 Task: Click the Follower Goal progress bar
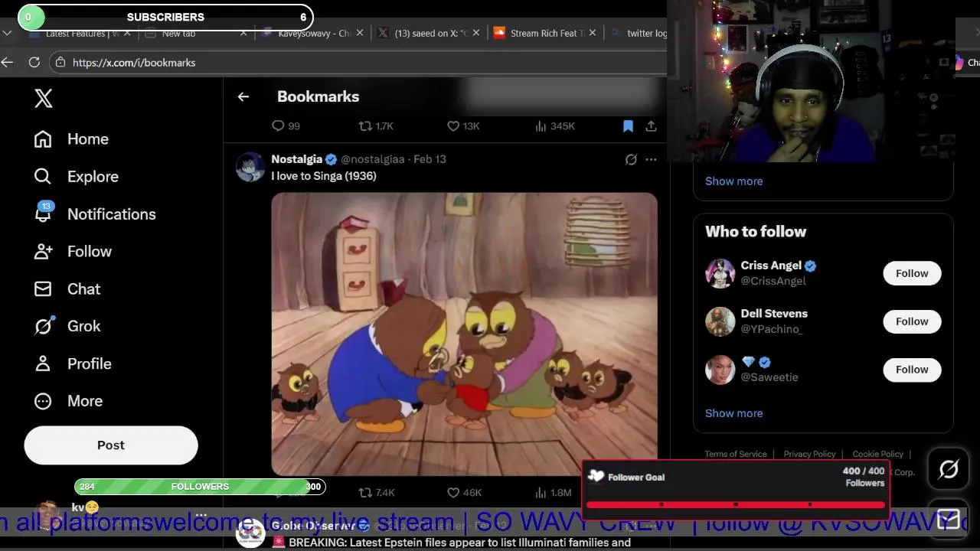(x=736, y=504)
